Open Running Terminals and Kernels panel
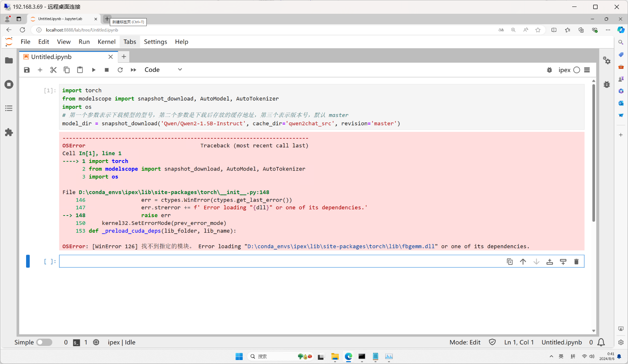 tap(9, 84)
